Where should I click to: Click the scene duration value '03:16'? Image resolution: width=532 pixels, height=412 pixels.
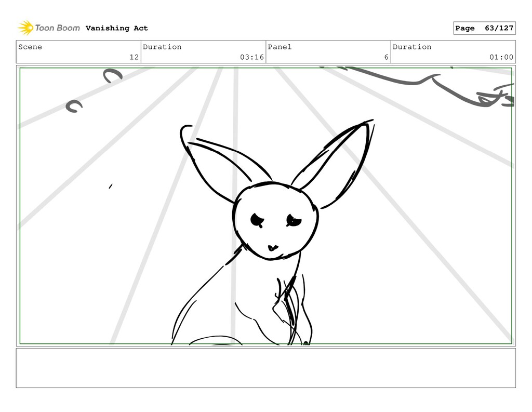click(x=252, y=57)
